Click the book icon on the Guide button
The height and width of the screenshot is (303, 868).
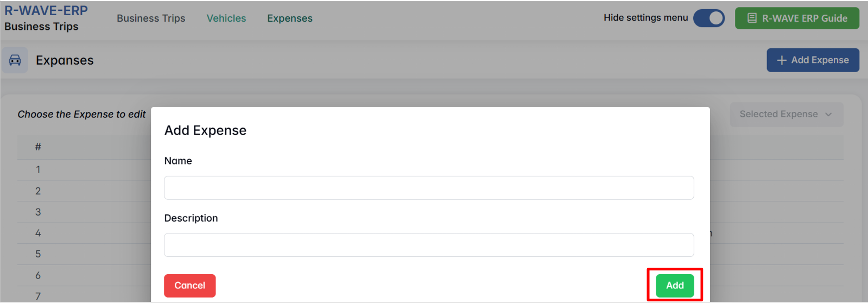click(752, 18)
